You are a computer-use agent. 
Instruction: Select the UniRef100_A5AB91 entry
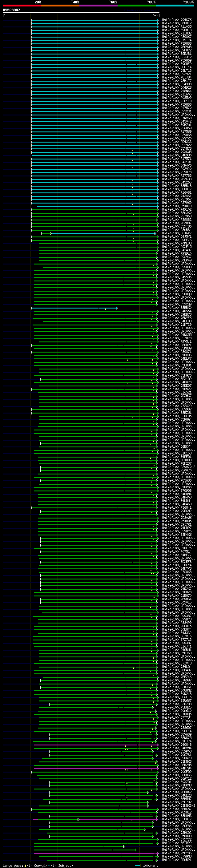(177, 860)
